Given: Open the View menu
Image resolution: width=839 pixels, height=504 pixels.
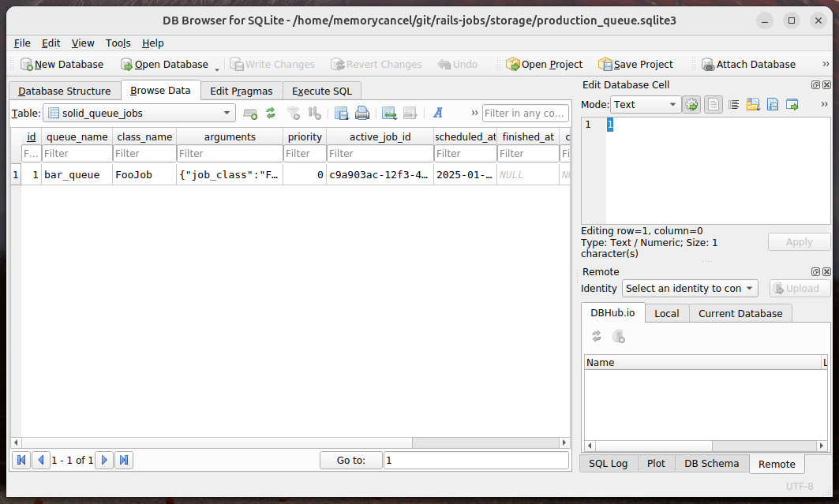Looking at the screenshot, I should [83, 43].
